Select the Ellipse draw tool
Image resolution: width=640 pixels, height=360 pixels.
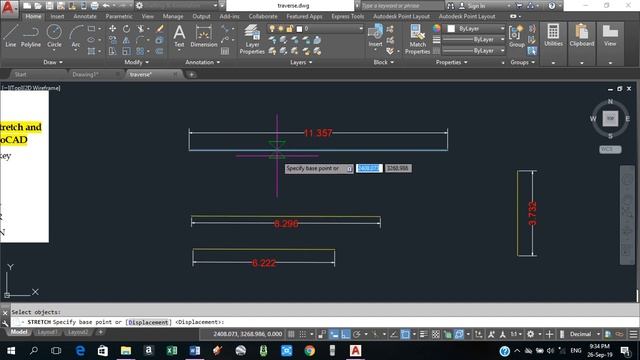[91, 40]
